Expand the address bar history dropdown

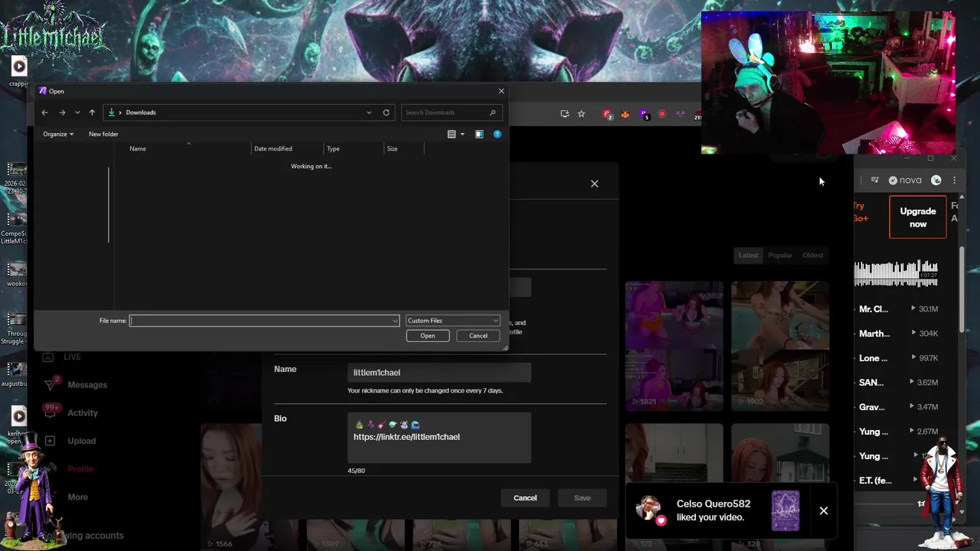point(369,112)
